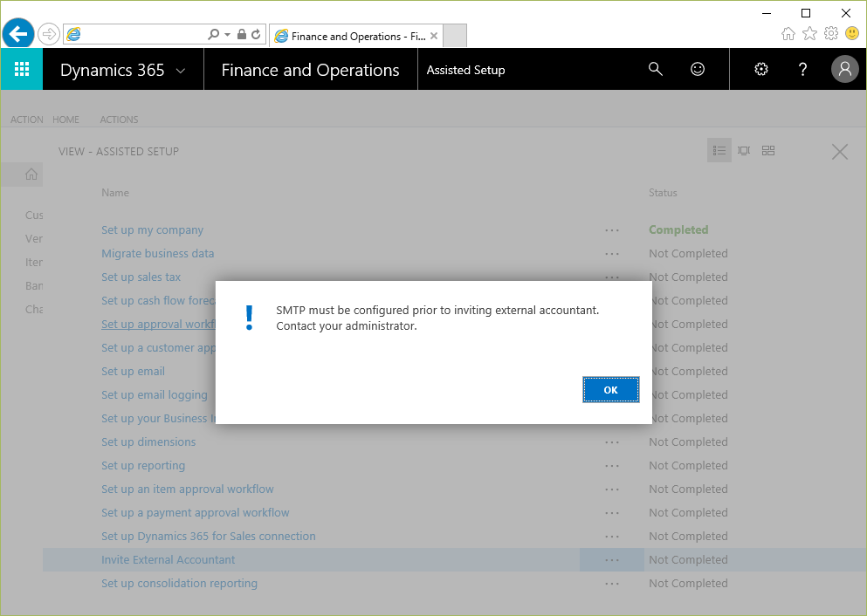Click the browser forward arrow button

(49, 34)
